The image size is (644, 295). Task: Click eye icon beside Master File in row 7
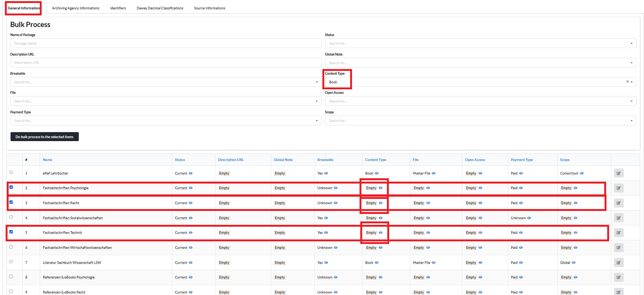coord(433,263)
